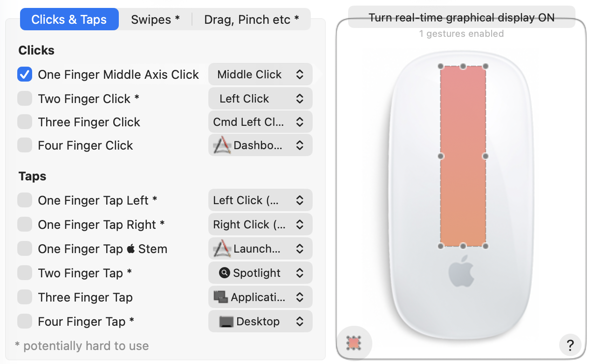596x364 pixels.
Task: Open the Drag, Pinch etc tab
Action: 251,19
